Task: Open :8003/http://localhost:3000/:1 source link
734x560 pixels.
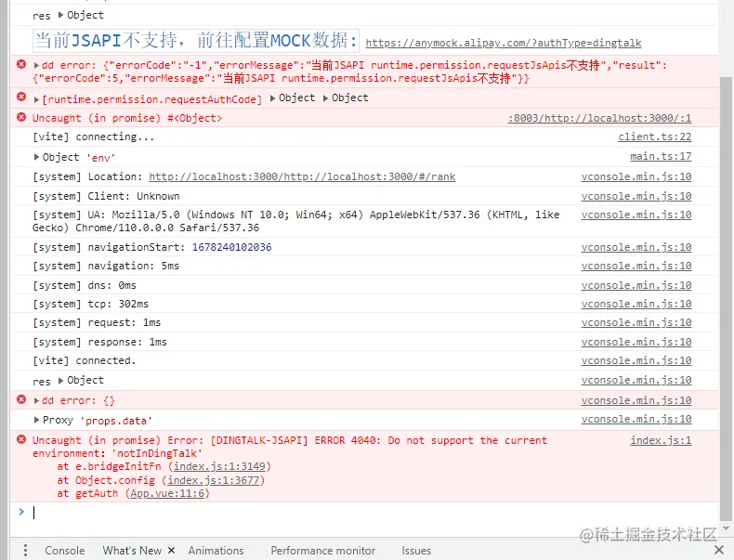Action: coord(599,118)
